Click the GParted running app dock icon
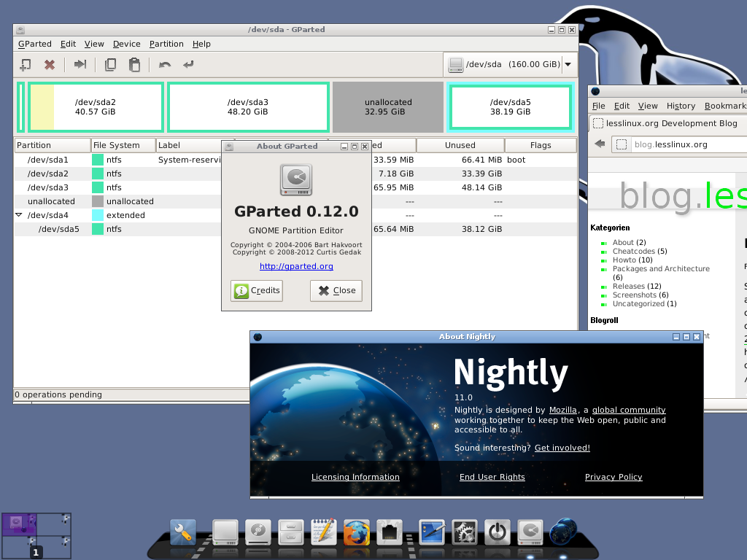 (x=530, y=532)
